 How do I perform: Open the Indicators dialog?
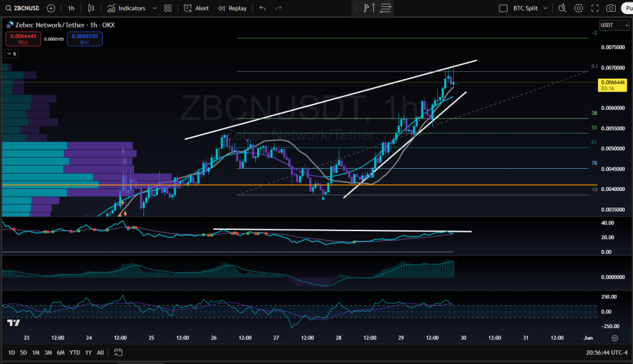click(x=126, y=8)
